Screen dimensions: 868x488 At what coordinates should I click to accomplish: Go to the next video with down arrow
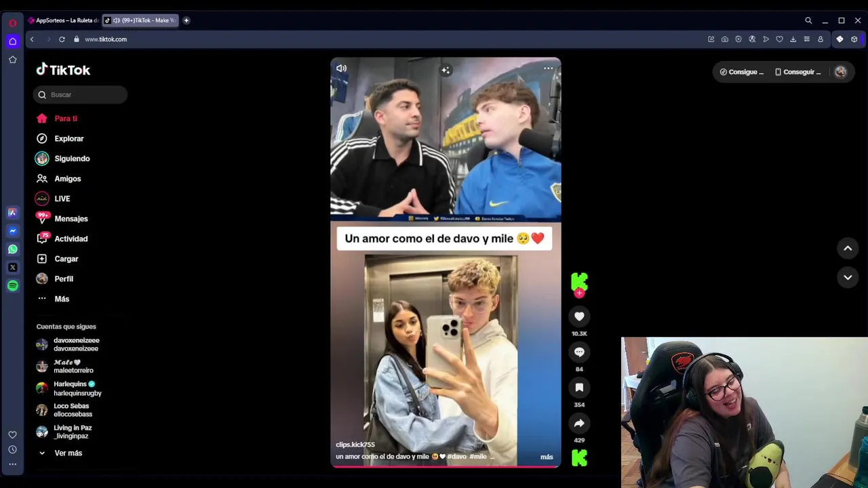848,277
